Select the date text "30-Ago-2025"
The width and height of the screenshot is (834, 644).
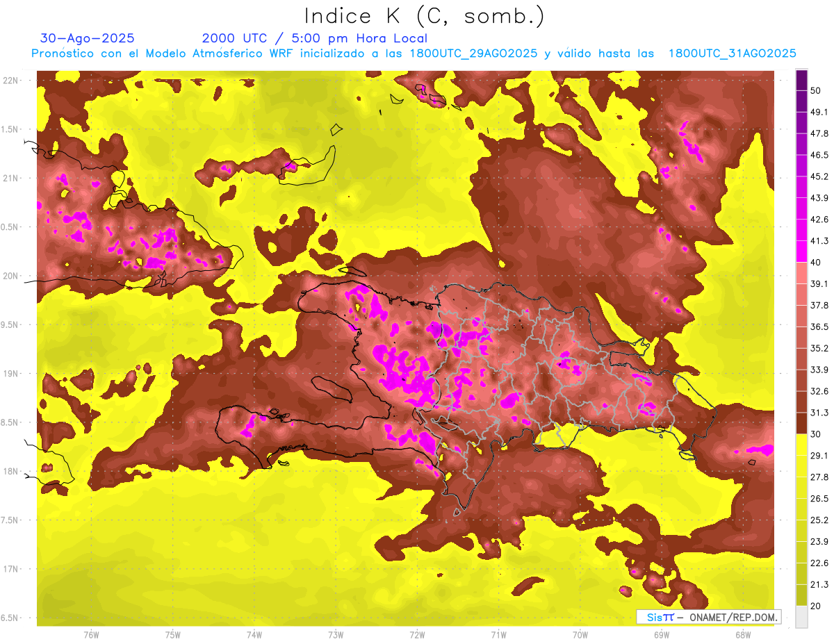(x=88, y=38)
